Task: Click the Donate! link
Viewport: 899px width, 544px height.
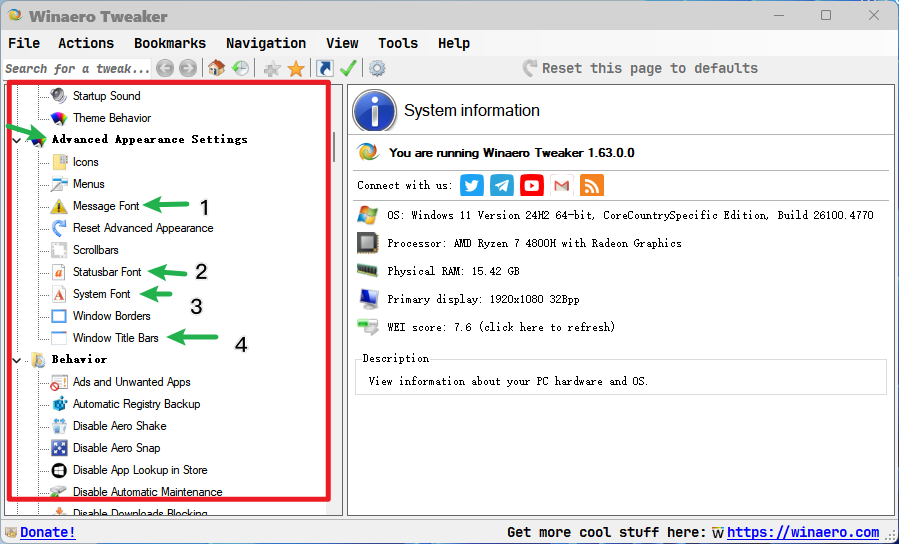Action: click(47, 532)
